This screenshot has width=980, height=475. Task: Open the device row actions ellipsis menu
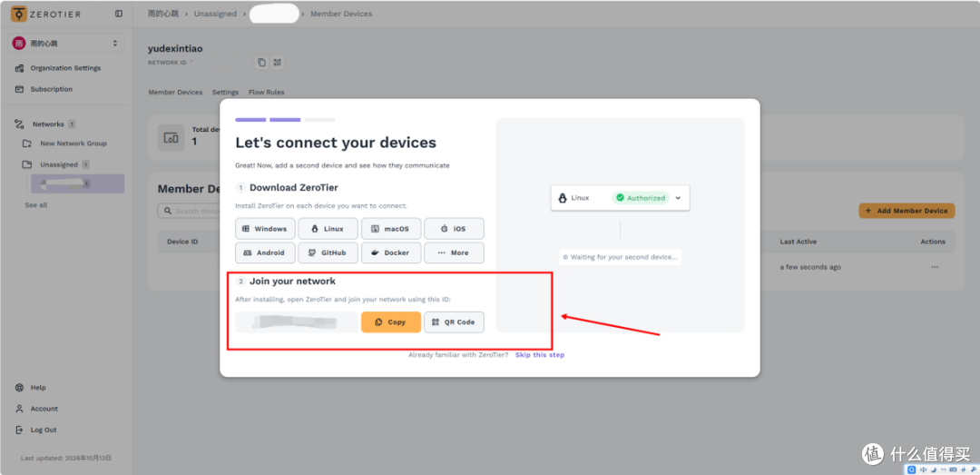935,267
